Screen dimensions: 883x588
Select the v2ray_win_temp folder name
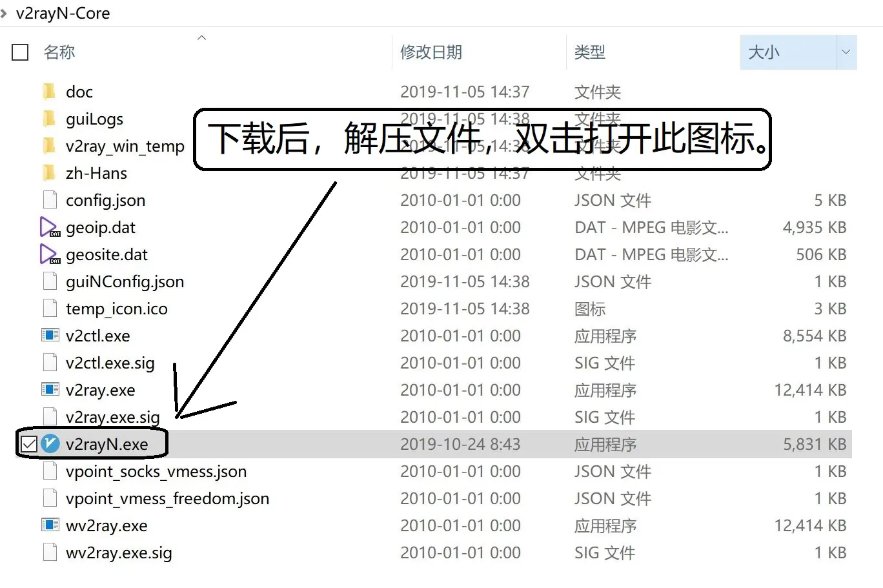pyautogui.click(x=125, y=146)
